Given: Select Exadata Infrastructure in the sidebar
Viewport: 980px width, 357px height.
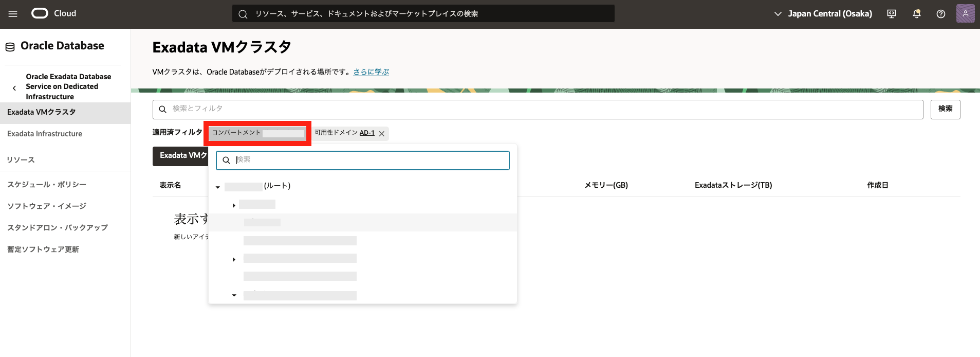Looking at the screenshot, I should coord(45,134).
